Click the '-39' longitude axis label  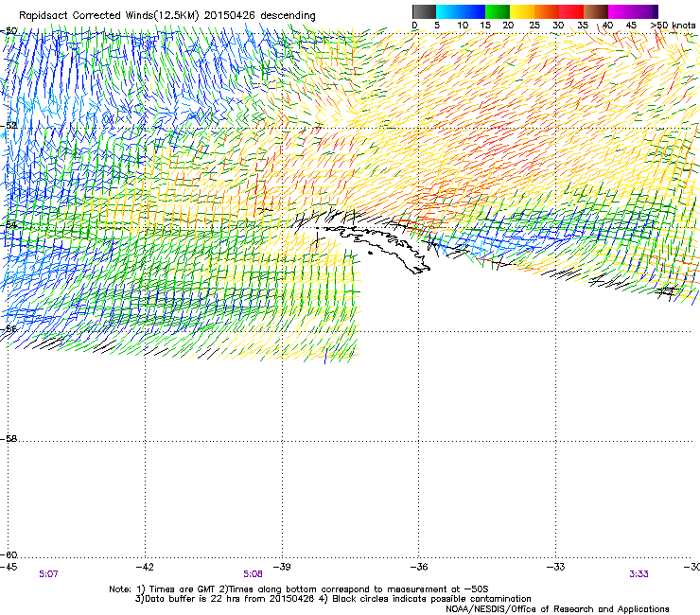pyautogui.click(x=282, y=567)
